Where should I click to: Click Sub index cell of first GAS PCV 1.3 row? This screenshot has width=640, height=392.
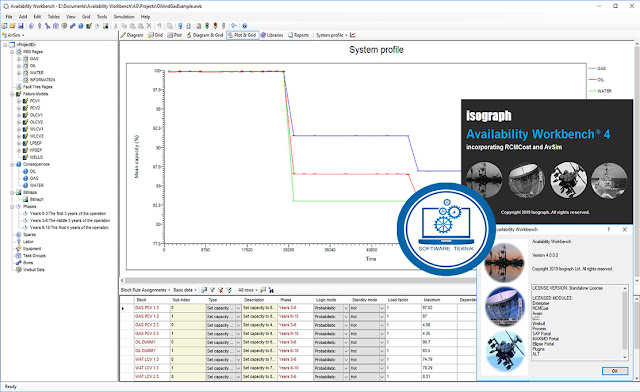coord(188,308)
